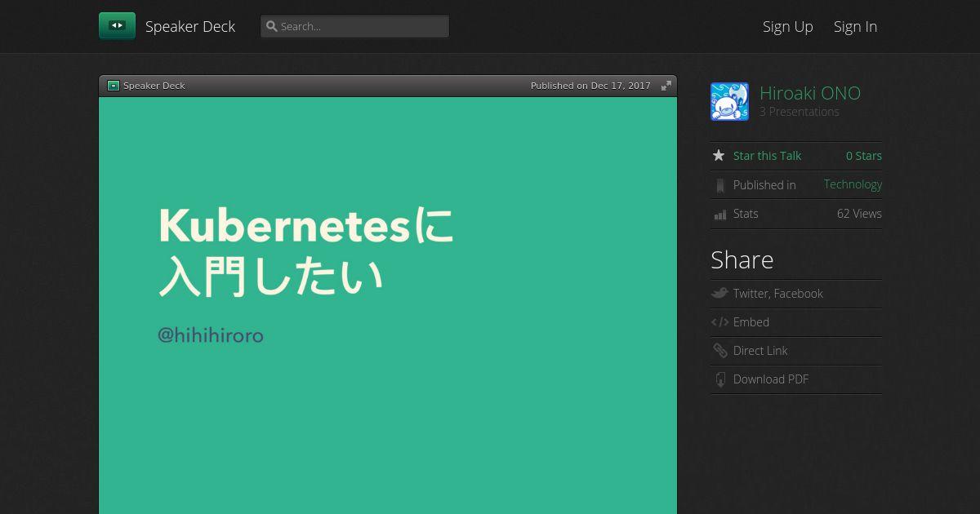Open the Sign Up page
This screenshot has width=980, height=514.
pyautogui.click(x=788, y=26)
